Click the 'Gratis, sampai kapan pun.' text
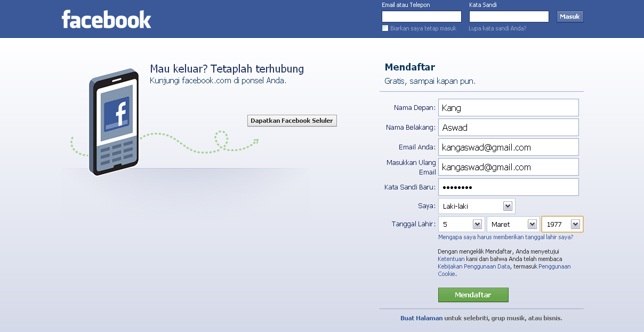This screenshot has height=332, width=644. click(430, 81)
